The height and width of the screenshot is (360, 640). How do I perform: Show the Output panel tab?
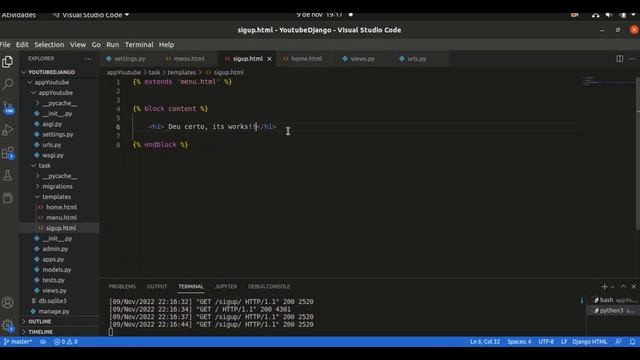pyautogui.click(x=157, y=287)
